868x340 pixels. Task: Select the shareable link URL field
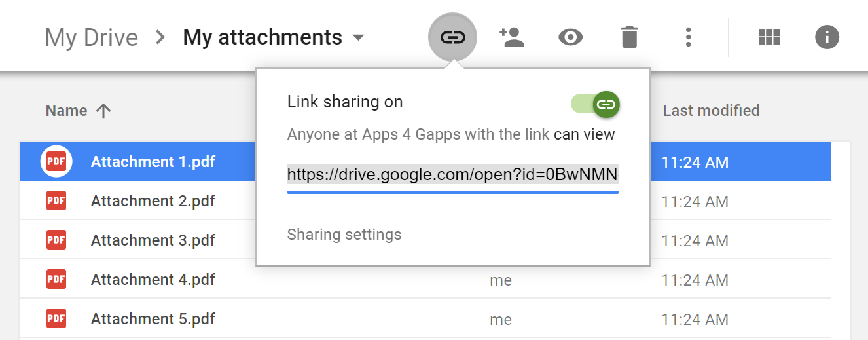(x=453, y=175)
